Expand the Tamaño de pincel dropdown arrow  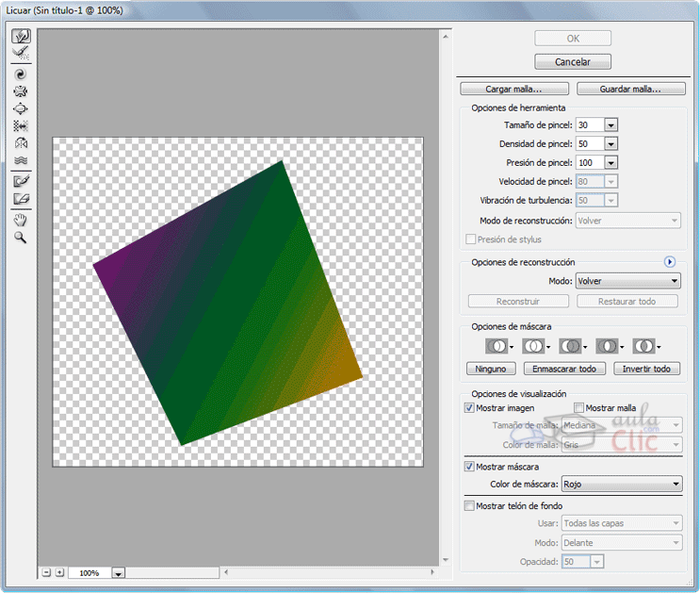610,125
